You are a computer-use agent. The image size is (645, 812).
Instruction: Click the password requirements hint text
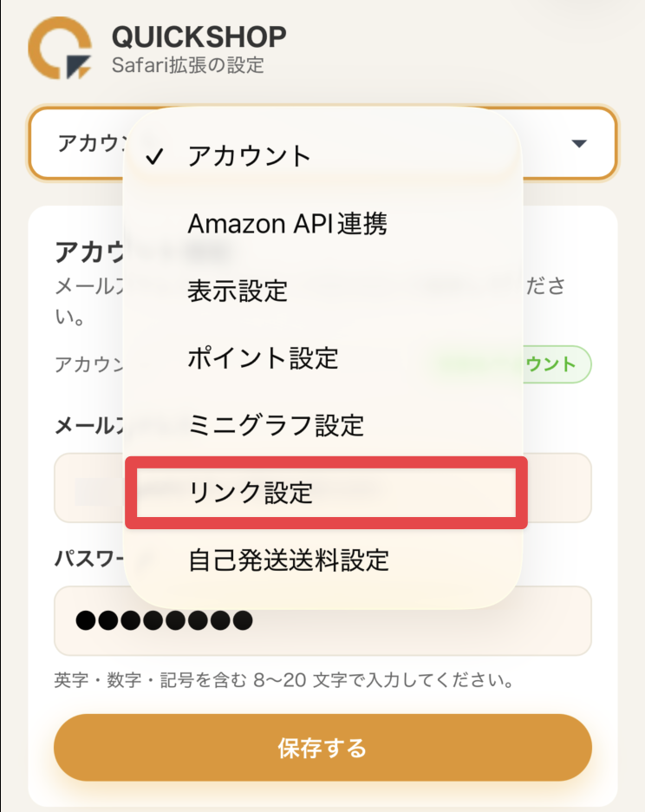(x=283, y=679)
